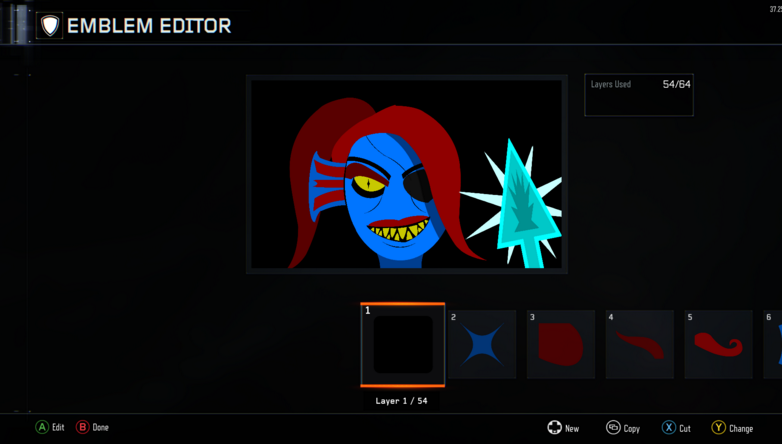Select layer 3 dark red shape
This screenshot has height=444, width=782.
tap(560, 345)
